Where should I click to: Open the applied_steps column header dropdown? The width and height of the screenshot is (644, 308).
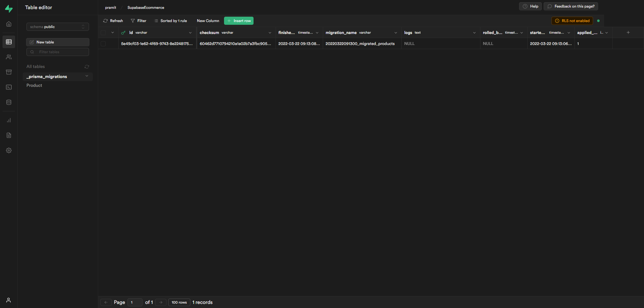pyautogui.click(x=607, y=33)
